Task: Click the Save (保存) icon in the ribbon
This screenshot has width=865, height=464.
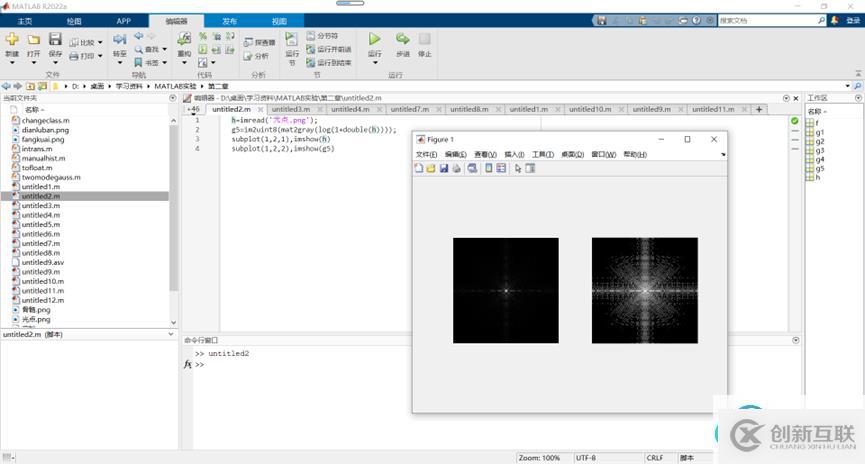Action: [55, 40]
